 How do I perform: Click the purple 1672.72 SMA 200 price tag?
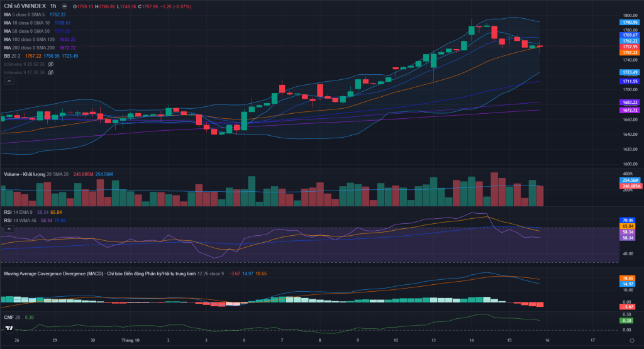(x=630, y=109)
